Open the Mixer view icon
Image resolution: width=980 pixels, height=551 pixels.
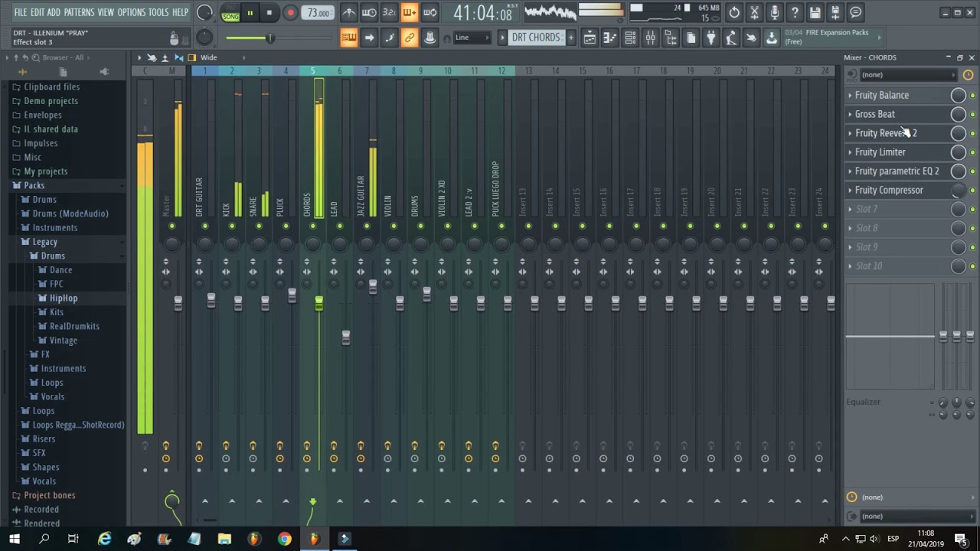[x=650, y=38]
